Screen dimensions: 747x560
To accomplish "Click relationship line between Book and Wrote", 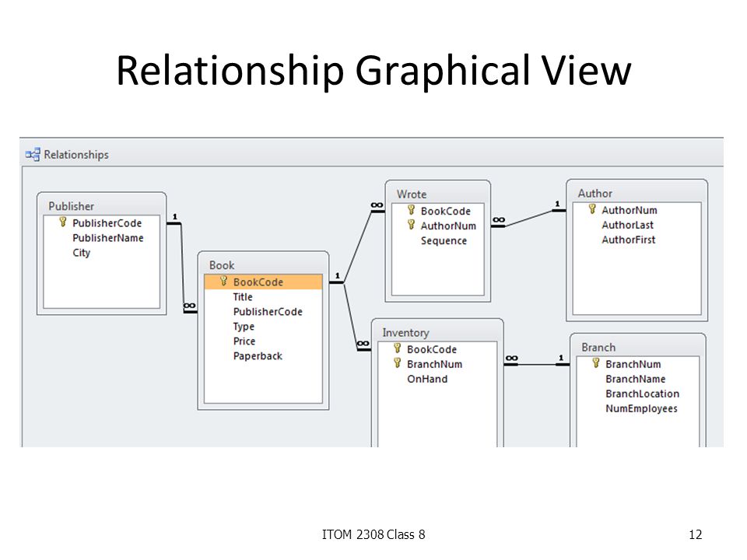I will click(x=357, y=247).
